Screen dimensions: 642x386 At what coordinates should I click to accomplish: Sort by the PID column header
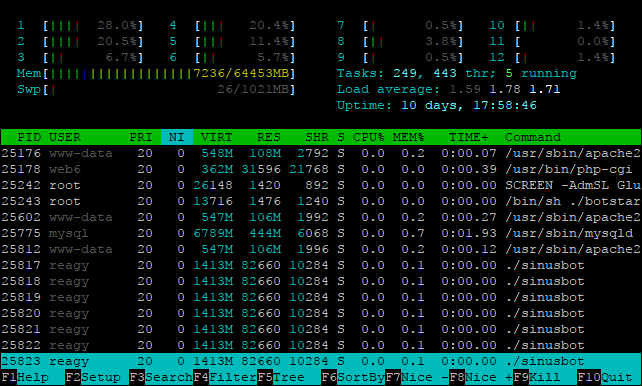pos(29,137)
